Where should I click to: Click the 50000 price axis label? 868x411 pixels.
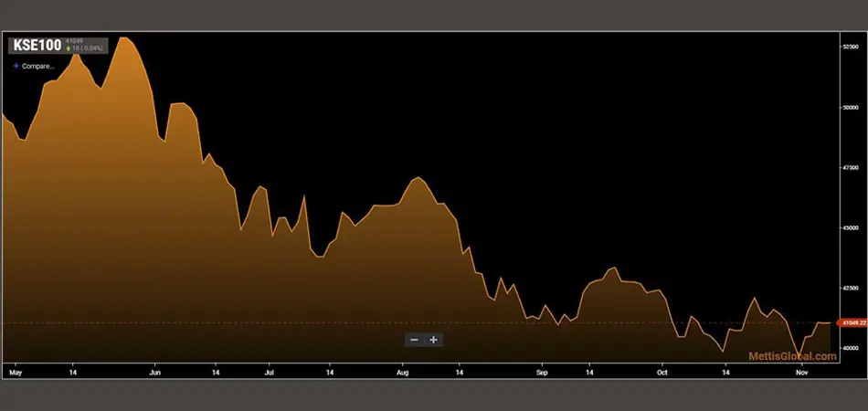pos(851,107)
